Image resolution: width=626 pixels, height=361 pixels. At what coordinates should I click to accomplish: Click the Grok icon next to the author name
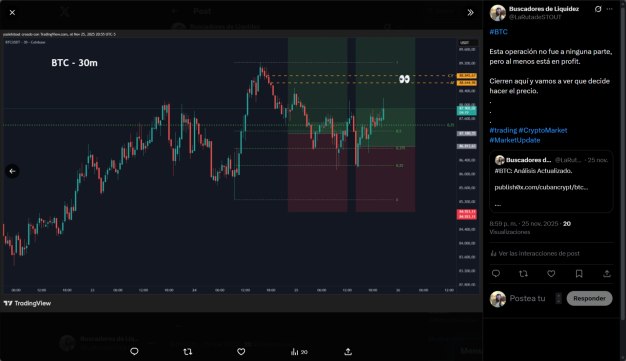tap(598, 9)
